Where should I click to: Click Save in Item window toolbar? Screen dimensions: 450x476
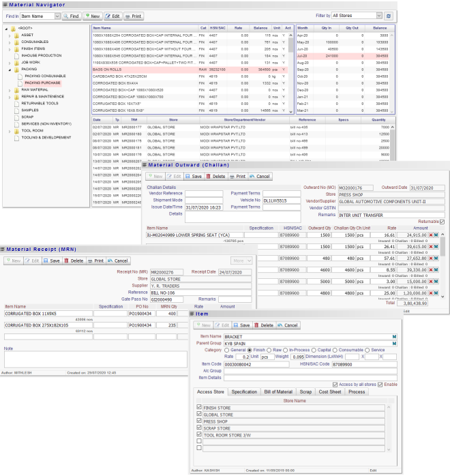(x=241, y=325)
